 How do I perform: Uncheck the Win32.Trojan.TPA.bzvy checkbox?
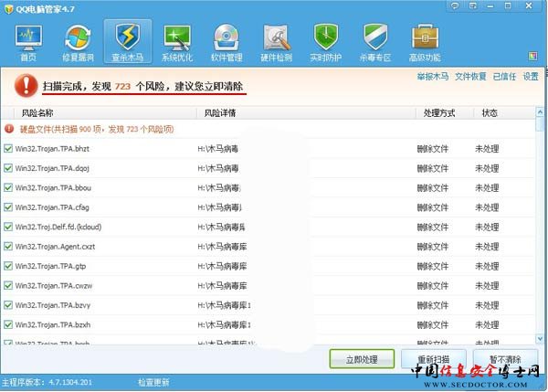tap(8, 305)
